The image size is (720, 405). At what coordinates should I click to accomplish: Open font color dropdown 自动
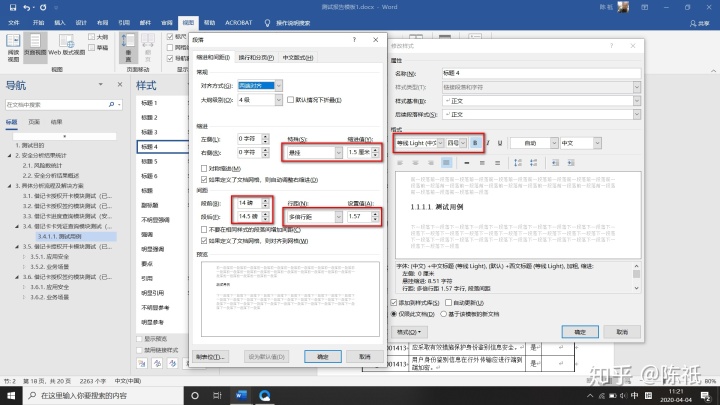[x=554, y=143]
